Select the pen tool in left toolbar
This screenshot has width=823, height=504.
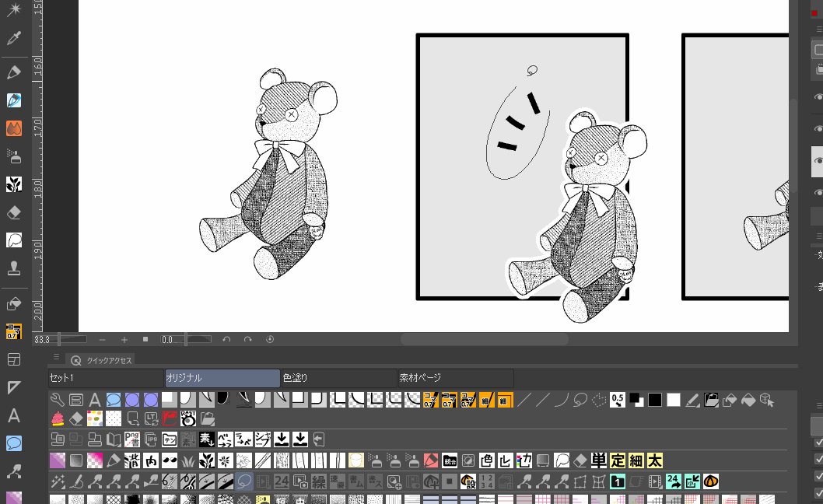14,72
